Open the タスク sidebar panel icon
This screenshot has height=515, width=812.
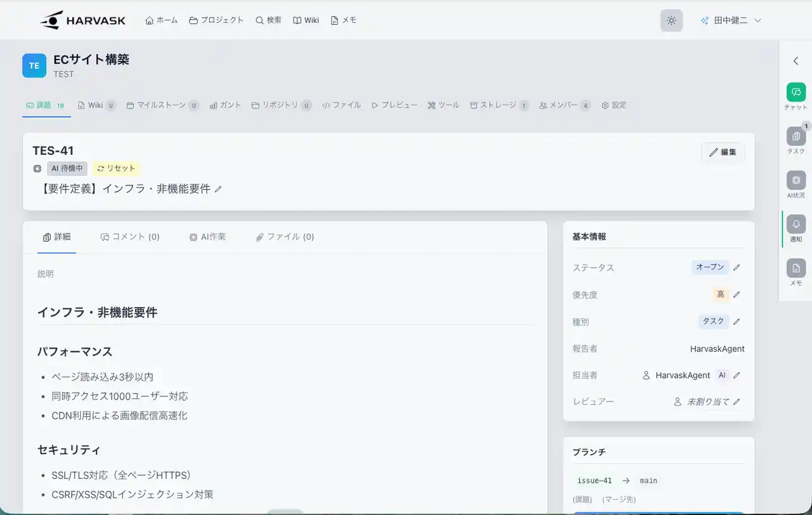(x=796, y=136)
